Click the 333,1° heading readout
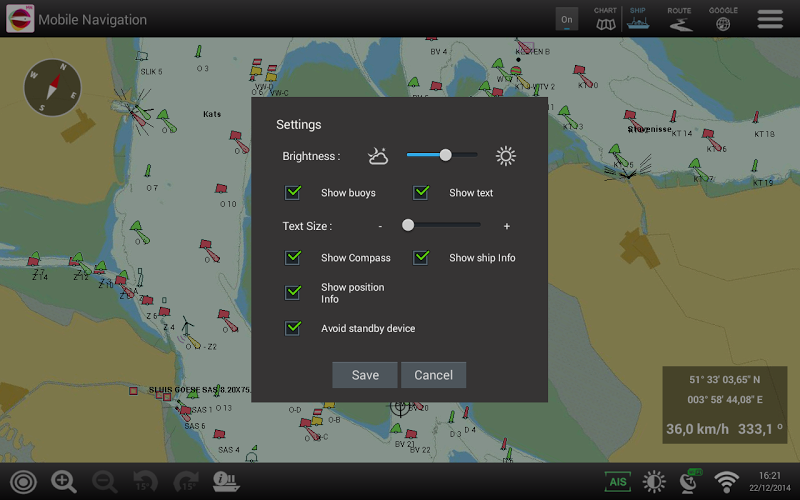The width and height of the screenshot is (800, 500). pyautogui.click(x=760, y=429)
